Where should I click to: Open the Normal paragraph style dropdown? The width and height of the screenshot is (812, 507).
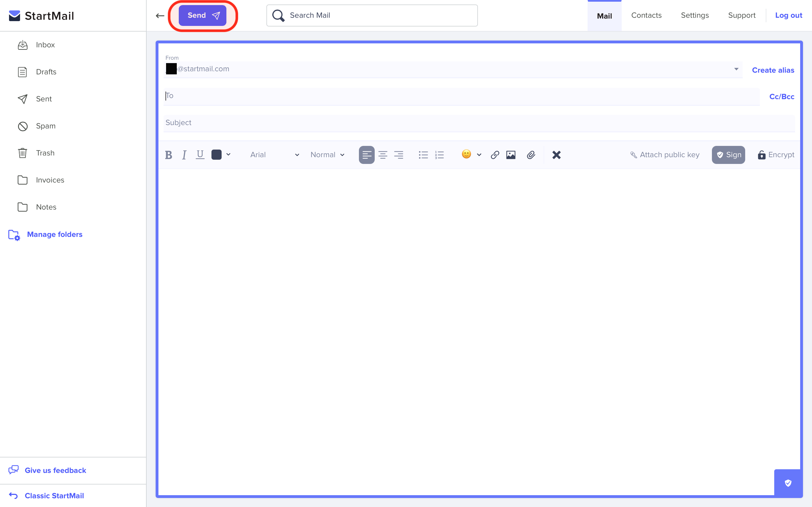coord(327,155)
